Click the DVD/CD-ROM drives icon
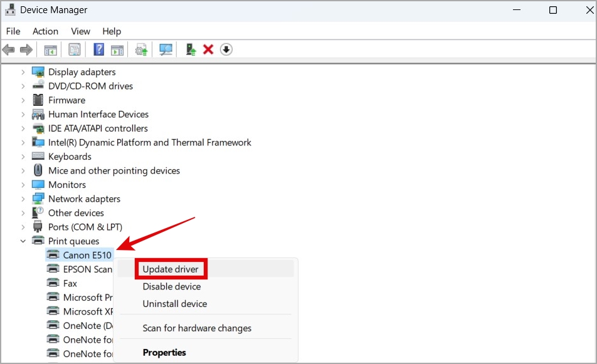Viewport: 597px width, 364px height. (38, 86)
